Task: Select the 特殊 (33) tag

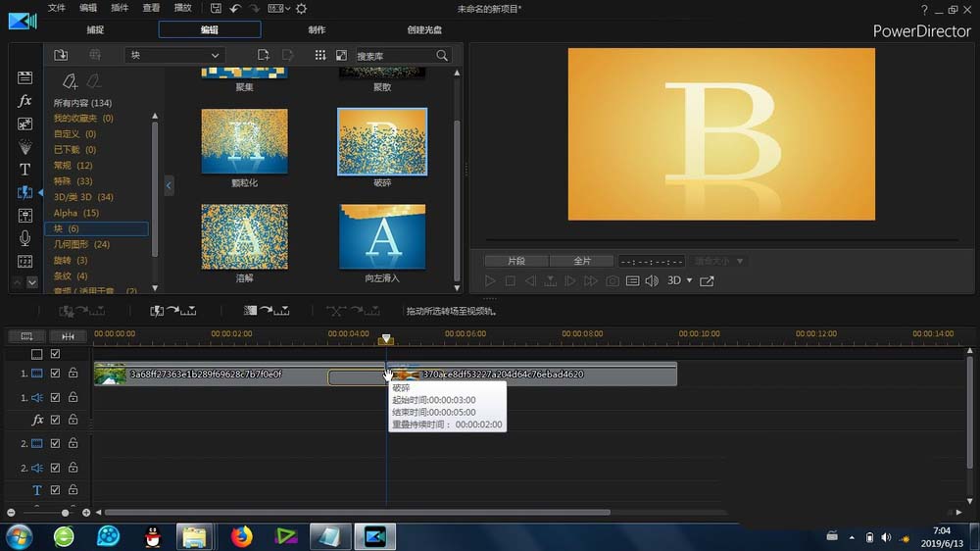Action: click(73, 180)
